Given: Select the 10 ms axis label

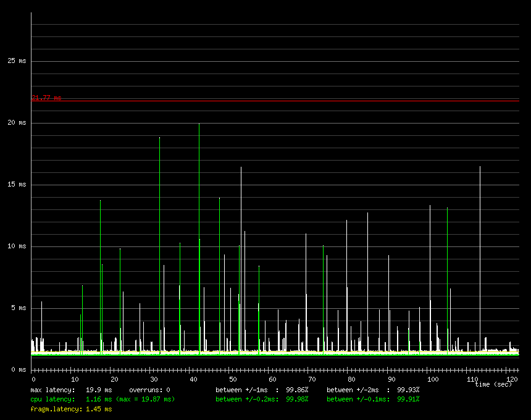Looking at the screenshot, I should (17, 246).
